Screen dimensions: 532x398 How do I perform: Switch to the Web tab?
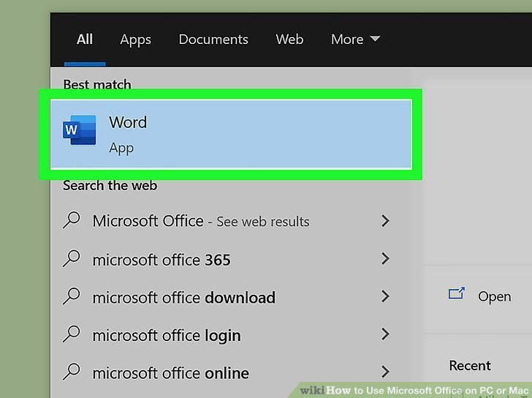(289, 40)
